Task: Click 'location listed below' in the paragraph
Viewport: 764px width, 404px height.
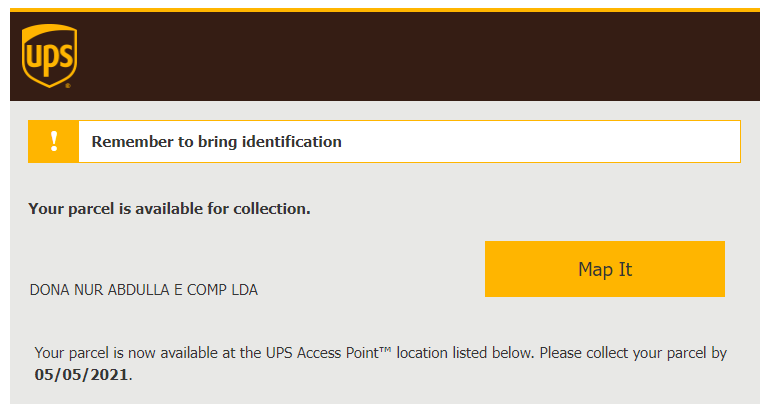Action: [x=463, y=352]
